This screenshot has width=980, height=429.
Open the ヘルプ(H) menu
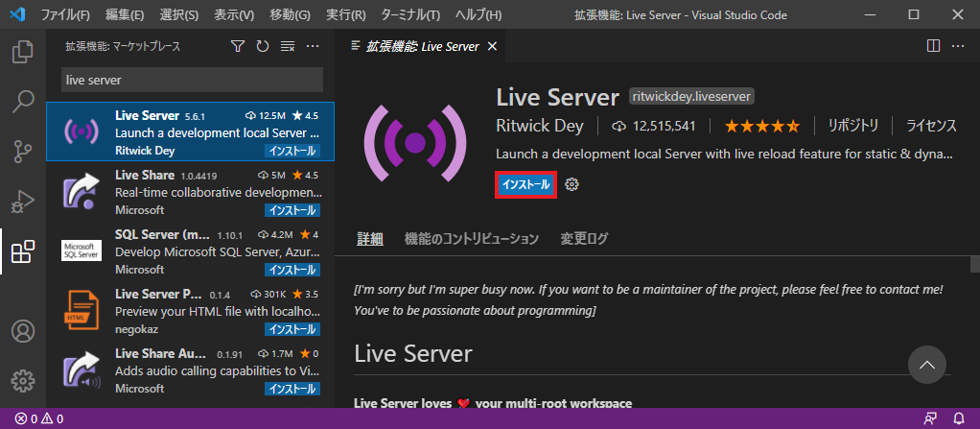[478, 14]
